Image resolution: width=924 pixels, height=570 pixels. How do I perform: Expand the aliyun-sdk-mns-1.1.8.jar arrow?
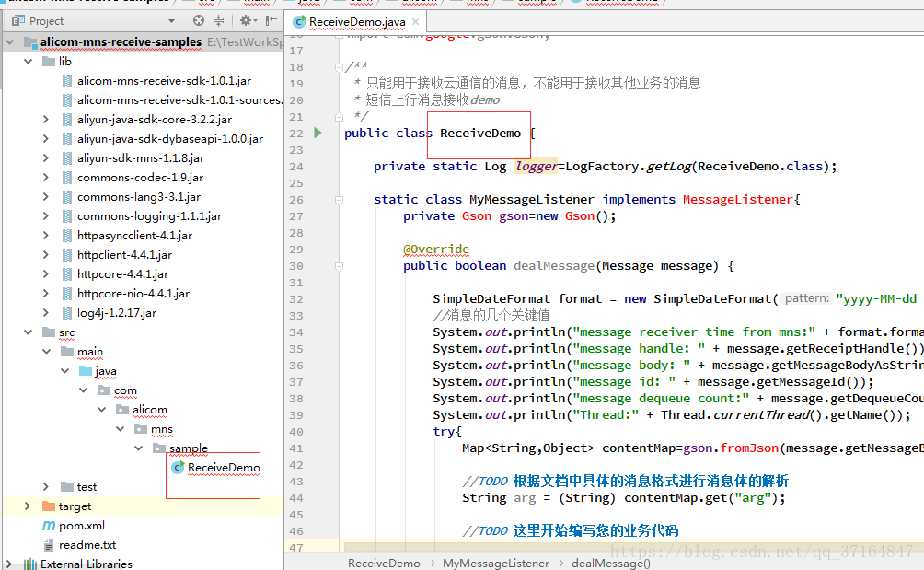coord(46,158)
